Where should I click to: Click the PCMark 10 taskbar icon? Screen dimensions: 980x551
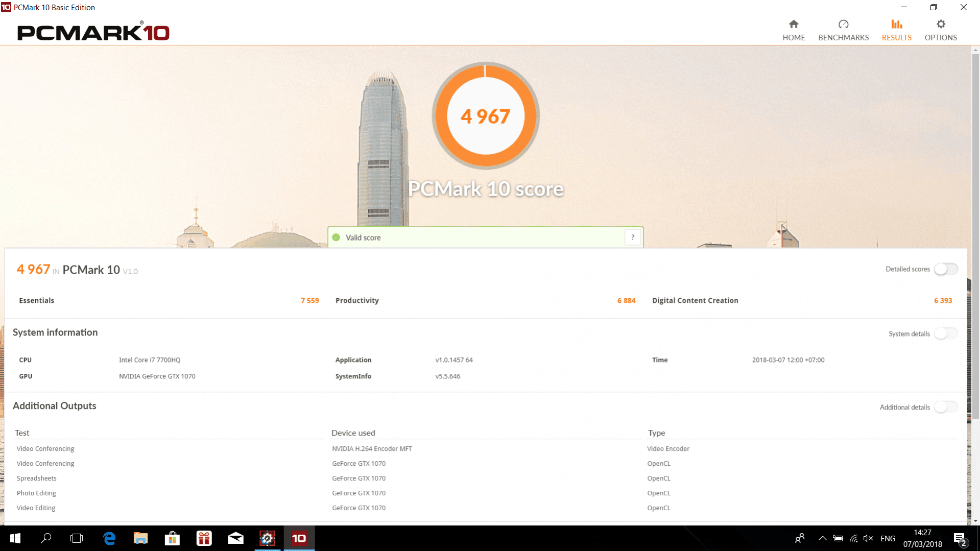pos(299,538)
